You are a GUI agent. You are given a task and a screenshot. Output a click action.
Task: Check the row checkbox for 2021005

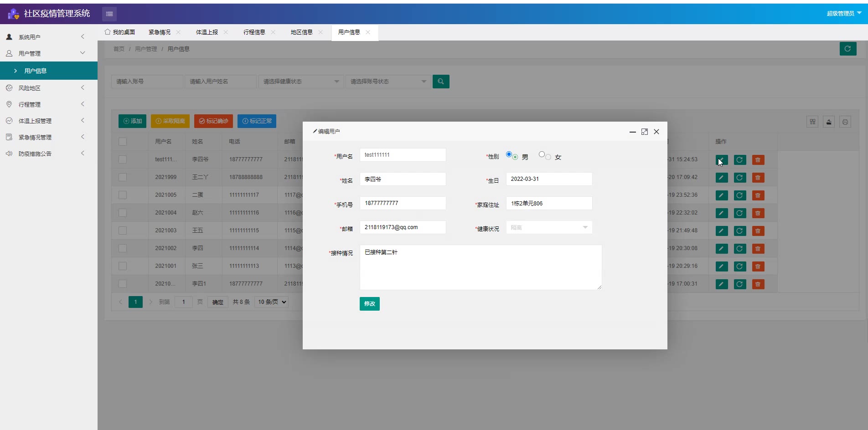123,195
